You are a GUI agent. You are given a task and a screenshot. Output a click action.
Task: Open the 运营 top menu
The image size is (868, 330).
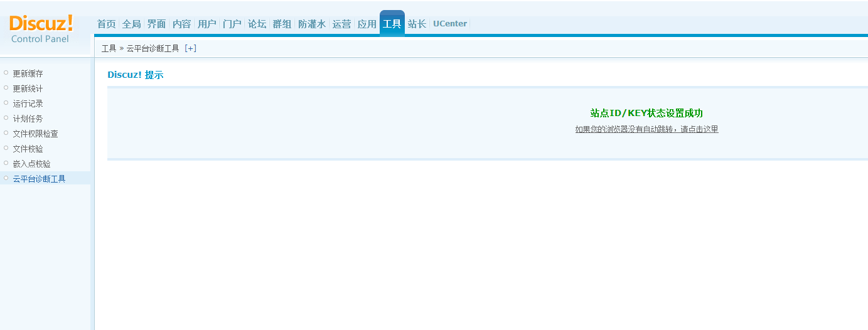pos(341,24)
